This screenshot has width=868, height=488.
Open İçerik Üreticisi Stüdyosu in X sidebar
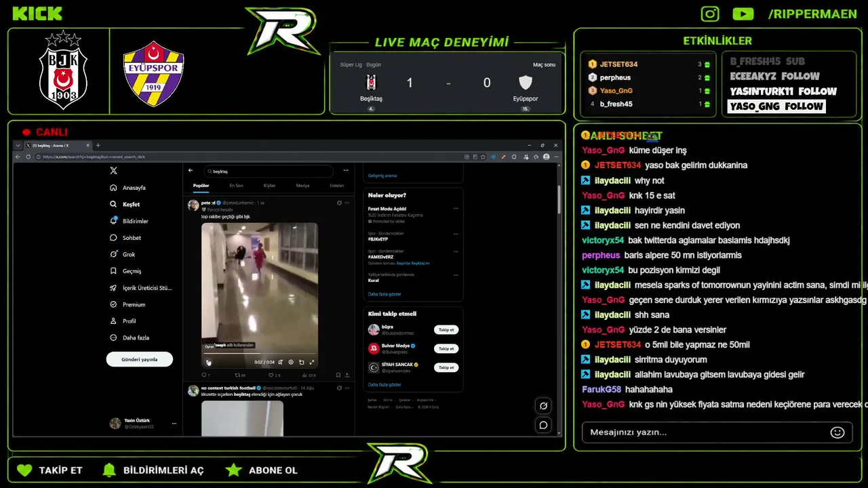[140, 288]
